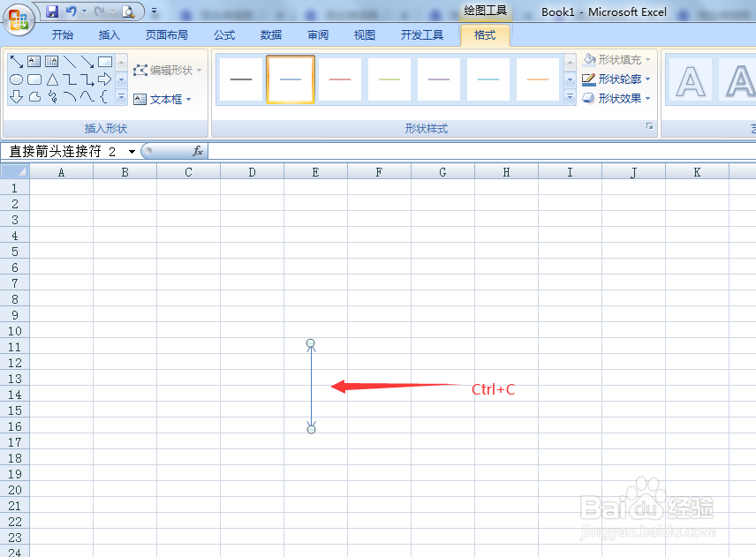Image resolution: width=756 pixels, height=557 pixels.
Task: Select the right block arrow shape
Action: pyautogui.click(x=104, y=79)
